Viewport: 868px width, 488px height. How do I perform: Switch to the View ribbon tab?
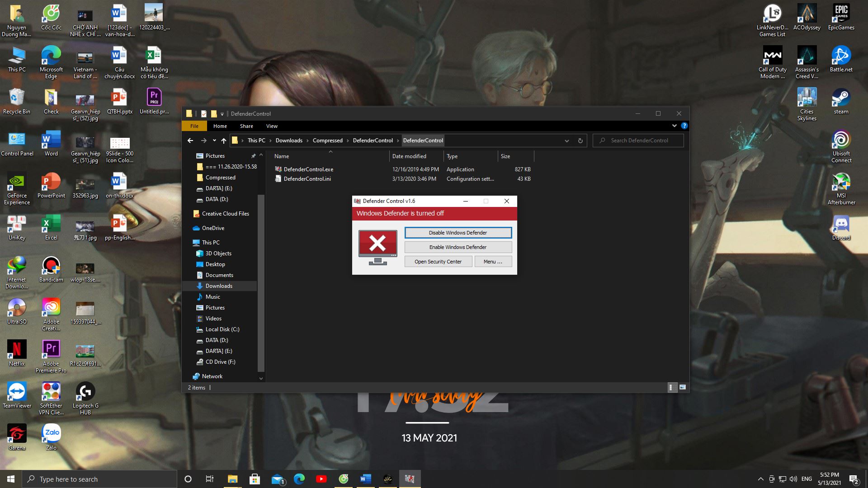pos(271,126)
